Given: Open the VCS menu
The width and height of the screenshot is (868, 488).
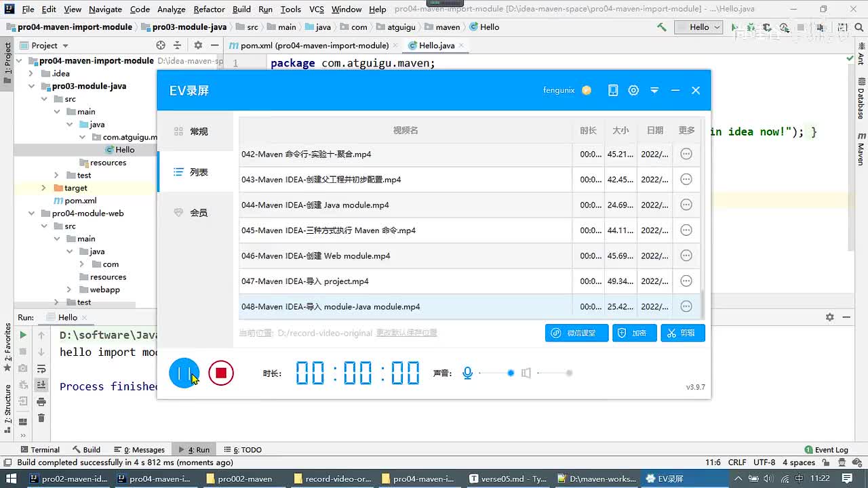Looking at the screenshot, I should click(317, 9).
